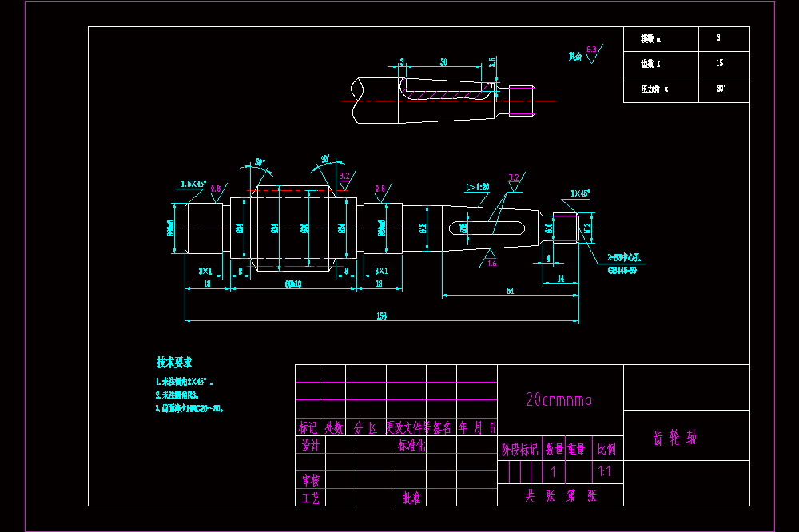
Task: Select the 阶段标记 header cell
Action: [x=520, y=450]
